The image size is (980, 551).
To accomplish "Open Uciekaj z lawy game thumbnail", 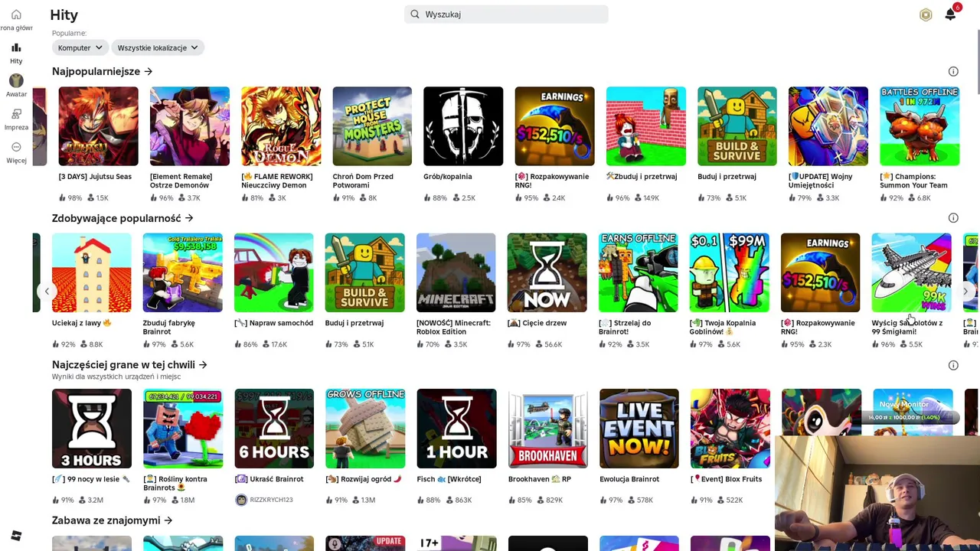I will (x=92, y=272).
